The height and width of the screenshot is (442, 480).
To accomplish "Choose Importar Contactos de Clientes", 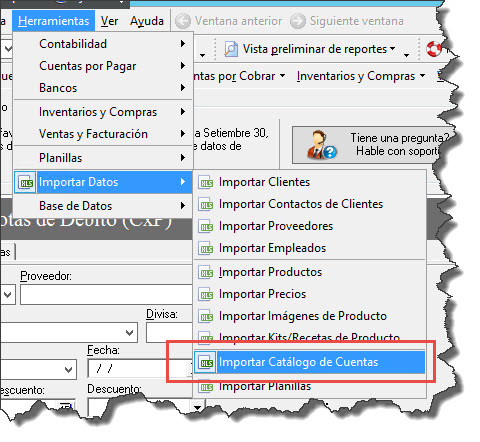I will 310,204.
